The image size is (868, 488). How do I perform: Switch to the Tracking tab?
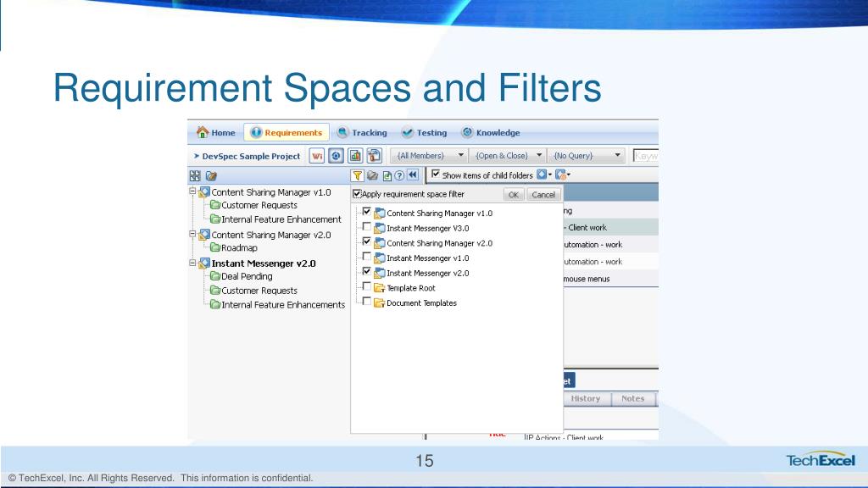click(x=362, y=133)
